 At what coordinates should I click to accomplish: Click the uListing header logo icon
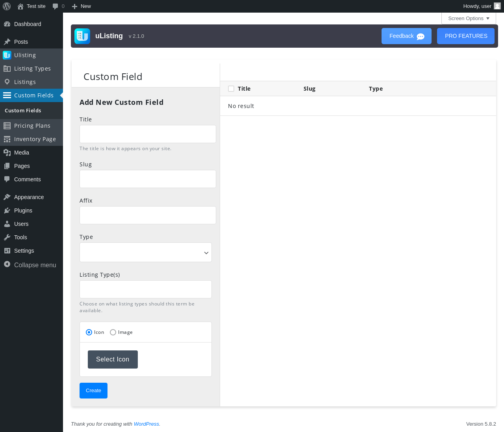pyautogui.click(x=82, y=36)
